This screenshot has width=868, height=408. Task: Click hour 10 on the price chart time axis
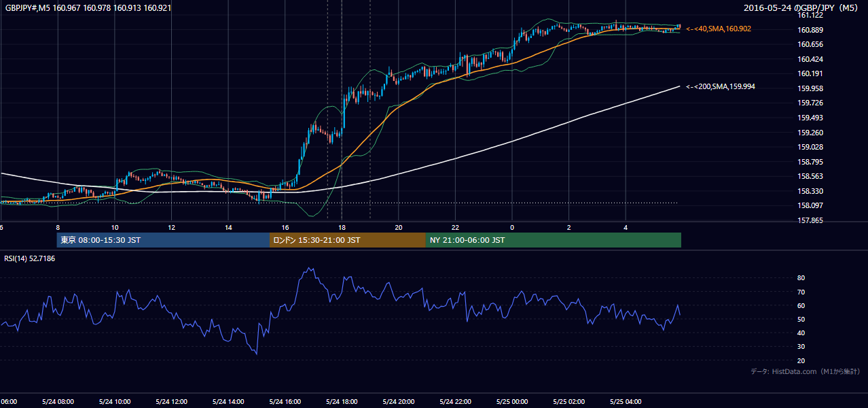click(115, 228)
